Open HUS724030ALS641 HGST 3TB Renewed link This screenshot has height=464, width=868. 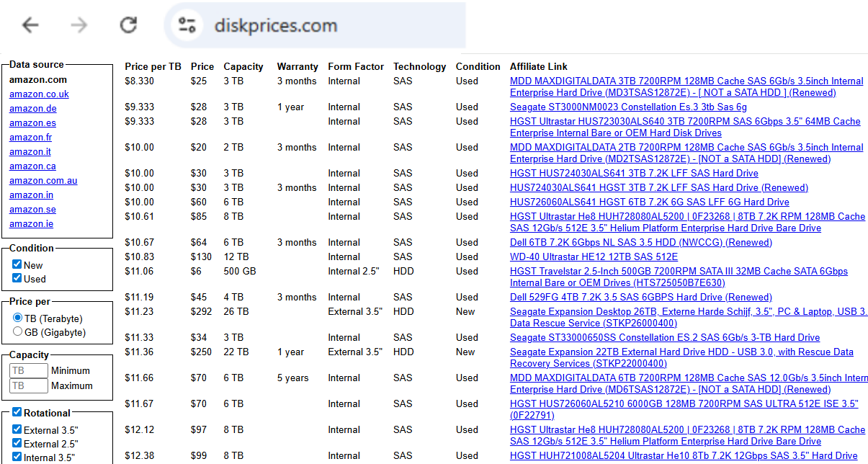659,187
